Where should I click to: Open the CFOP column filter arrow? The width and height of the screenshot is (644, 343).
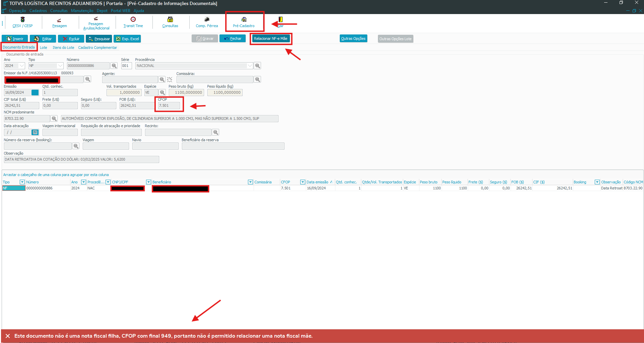click(x=303, y=182)
